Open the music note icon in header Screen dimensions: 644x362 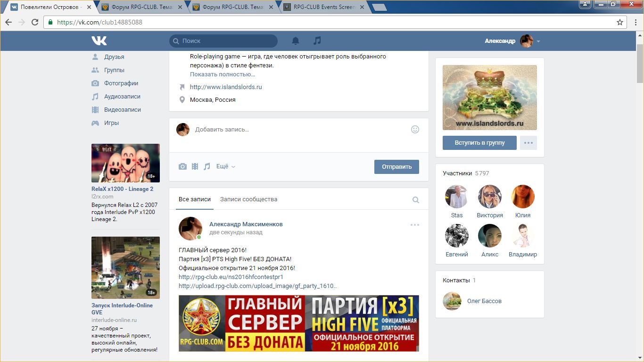click(x=317, y=41)
